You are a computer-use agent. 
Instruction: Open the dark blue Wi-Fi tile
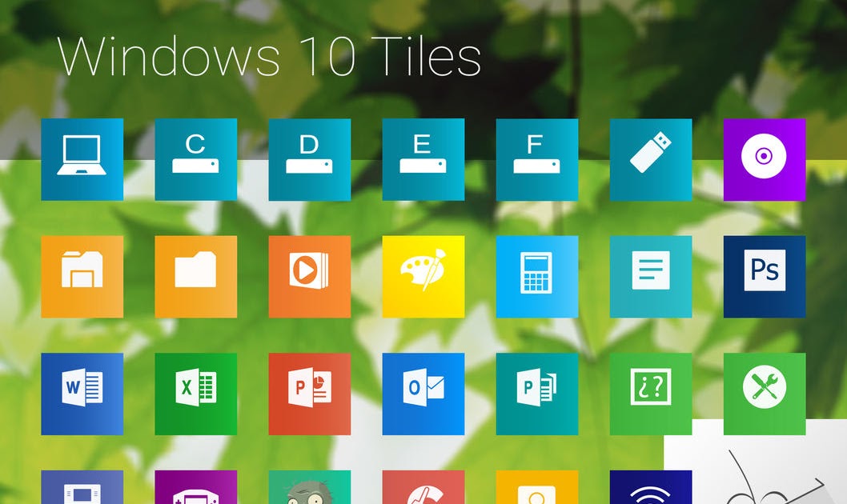[x=651, y=487]
